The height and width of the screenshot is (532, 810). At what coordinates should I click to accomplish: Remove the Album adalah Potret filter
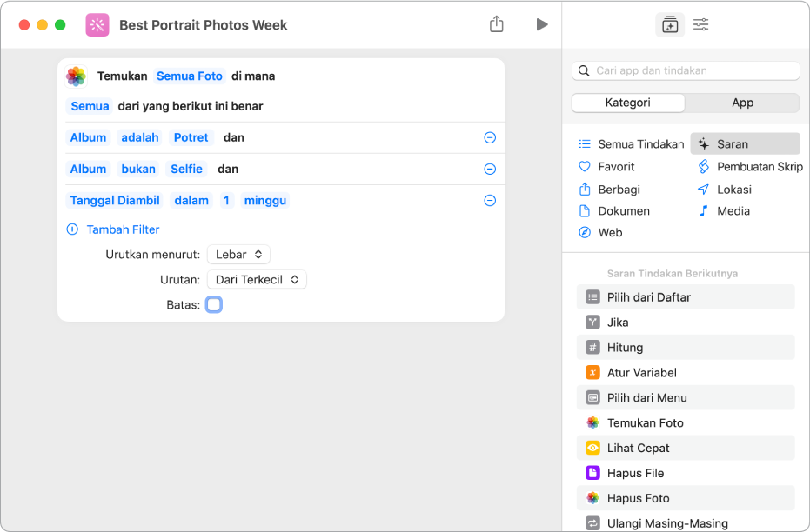pyautogui.click(x=490, y=138)
